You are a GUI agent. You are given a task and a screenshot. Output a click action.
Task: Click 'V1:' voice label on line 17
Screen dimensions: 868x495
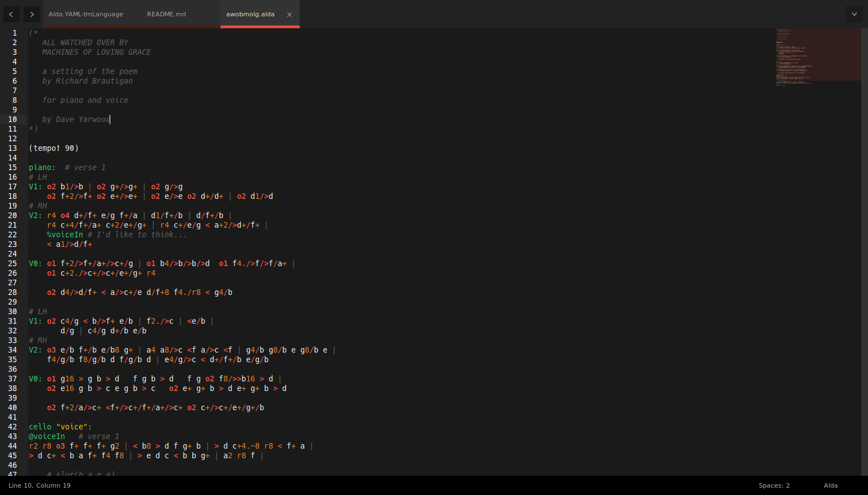tap(36, 186)
